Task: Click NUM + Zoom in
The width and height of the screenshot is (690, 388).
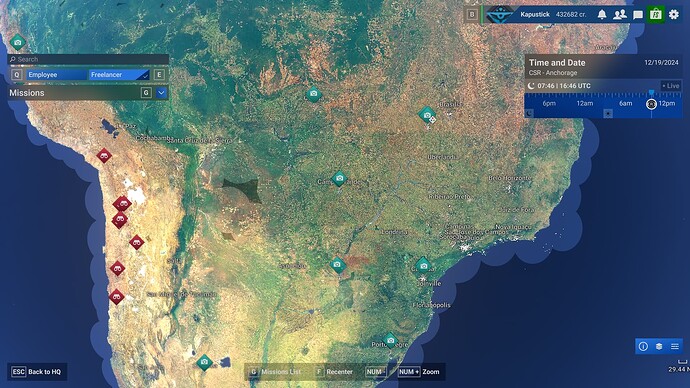Action: click(x=418, y=372)
